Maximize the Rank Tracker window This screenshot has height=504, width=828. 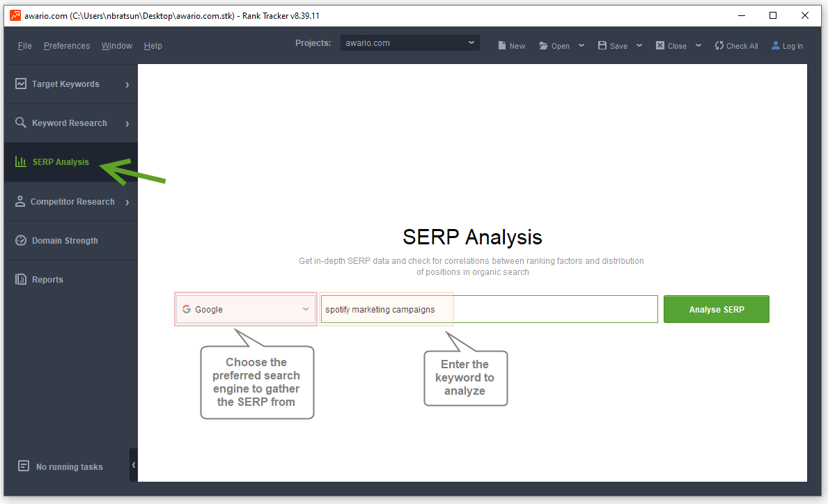[x=773, y=15]
